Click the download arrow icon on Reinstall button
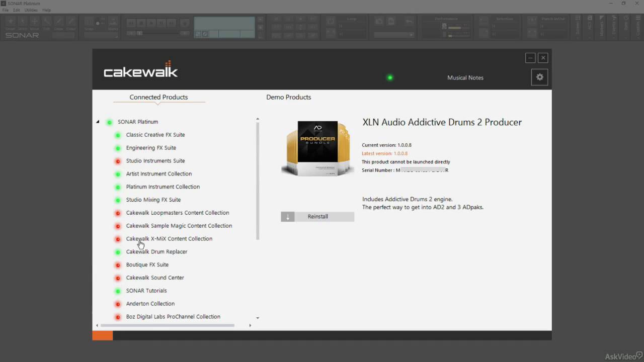Viewport: 644px width, 362px height. point(288,217)
